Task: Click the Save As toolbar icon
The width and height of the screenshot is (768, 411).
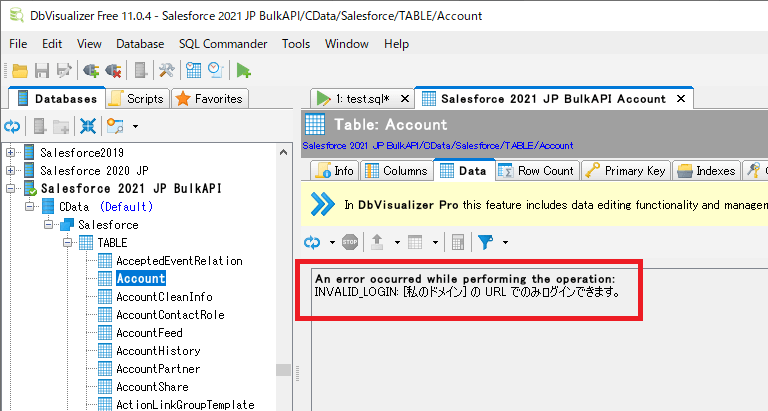Action: click(x=64, y=71)
